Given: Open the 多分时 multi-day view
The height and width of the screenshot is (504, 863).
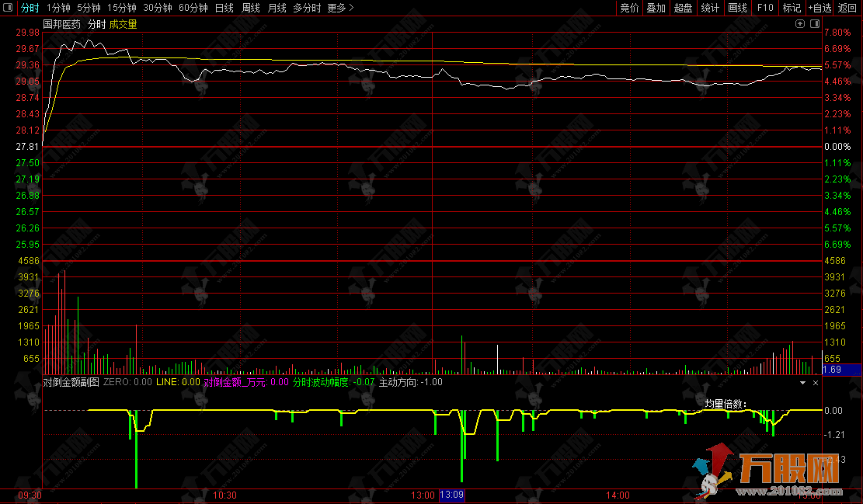Looking at the screenshot, I should [307, 8].
